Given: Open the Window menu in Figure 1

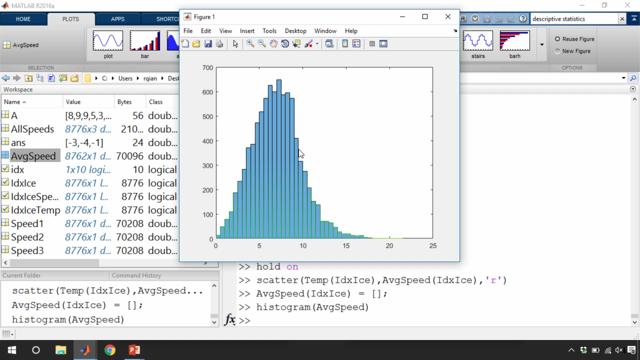Looking at the screenshot, I should tap(325, 31).
